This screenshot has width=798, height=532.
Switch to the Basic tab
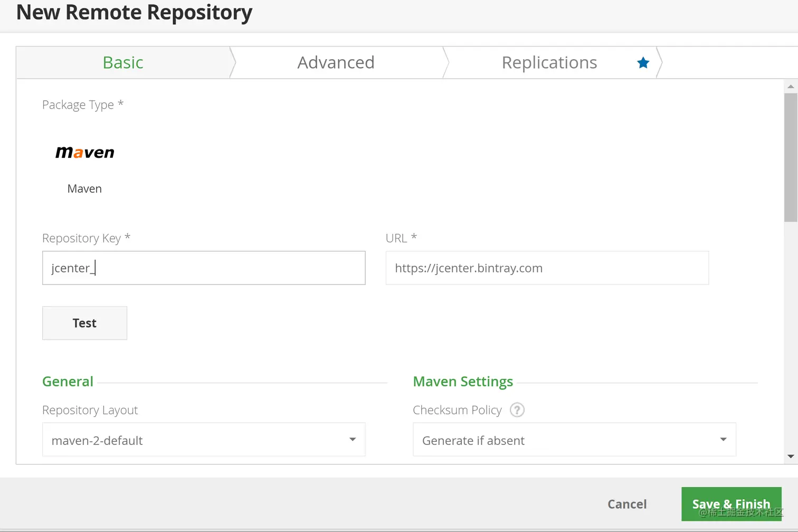tap(123, 63)
